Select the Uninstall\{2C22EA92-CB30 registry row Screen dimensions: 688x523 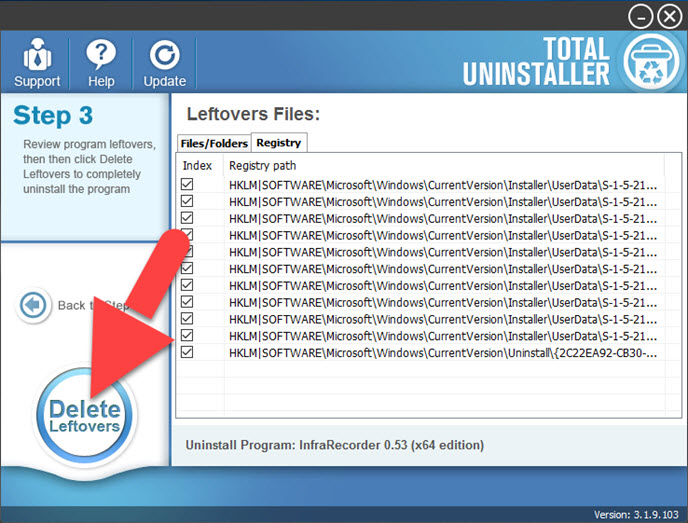[442, 353]
